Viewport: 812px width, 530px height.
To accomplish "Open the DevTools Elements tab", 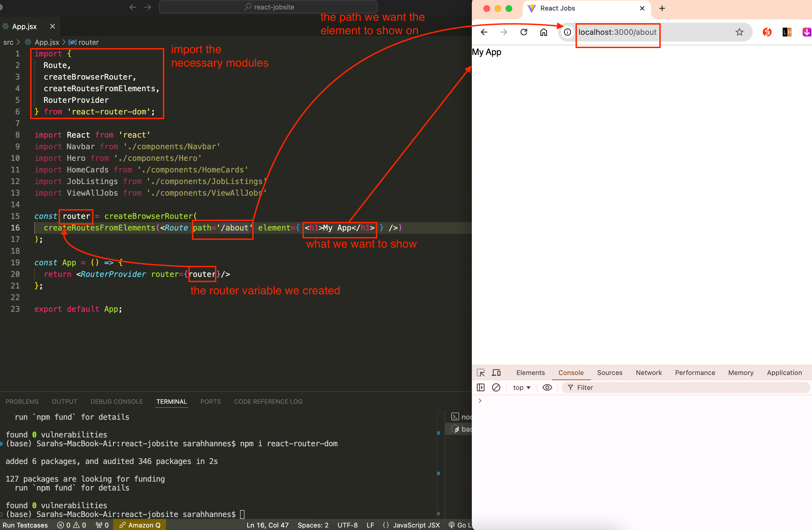I will point(530,372).
